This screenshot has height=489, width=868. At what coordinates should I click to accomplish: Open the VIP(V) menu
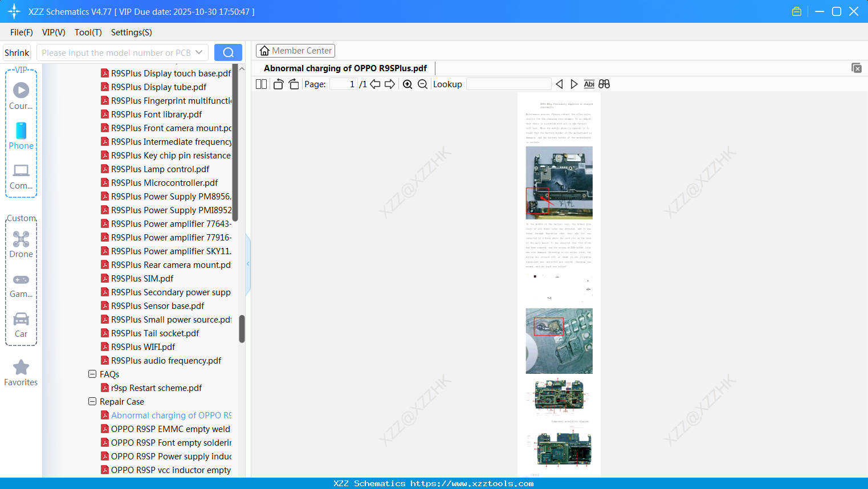point(54,32)
